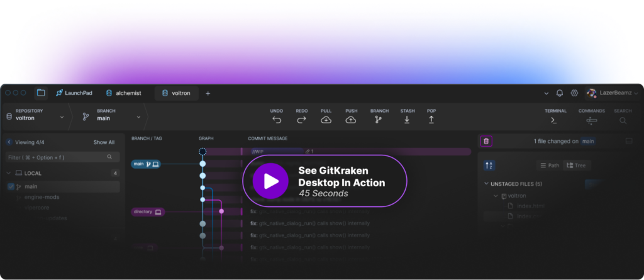The height and width of the screenshot is (280, 644).
Task: Create a branch via Branch toolbar icon
Action: (x=379, y=120)
